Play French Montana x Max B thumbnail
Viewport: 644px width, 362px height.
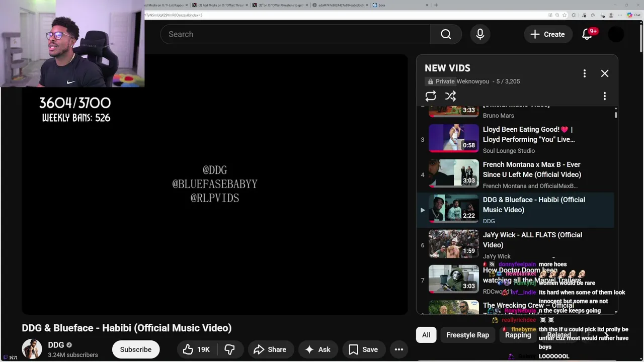tap(454, 173)
